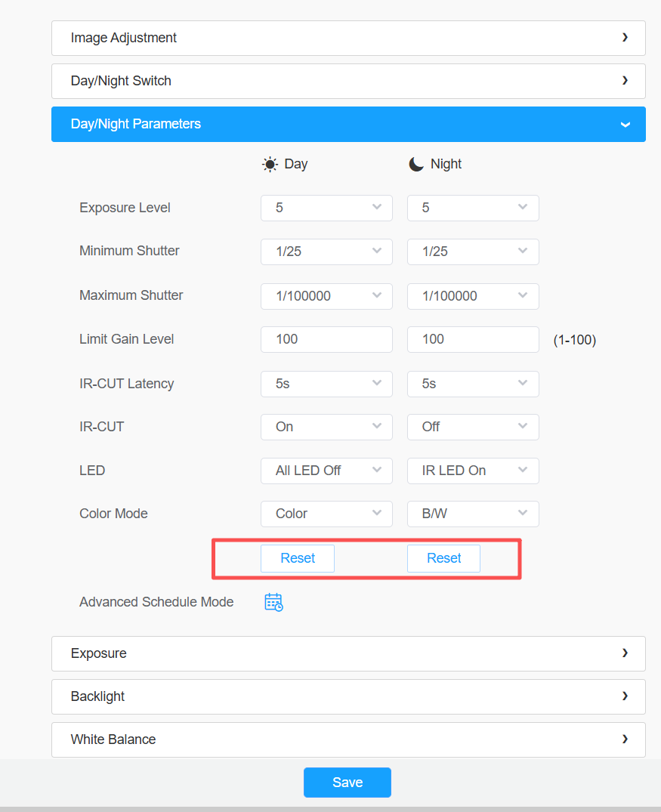Viewport: 661px width, 812px height.
Task: Click the "Day" column heading text
Action: 296,164
